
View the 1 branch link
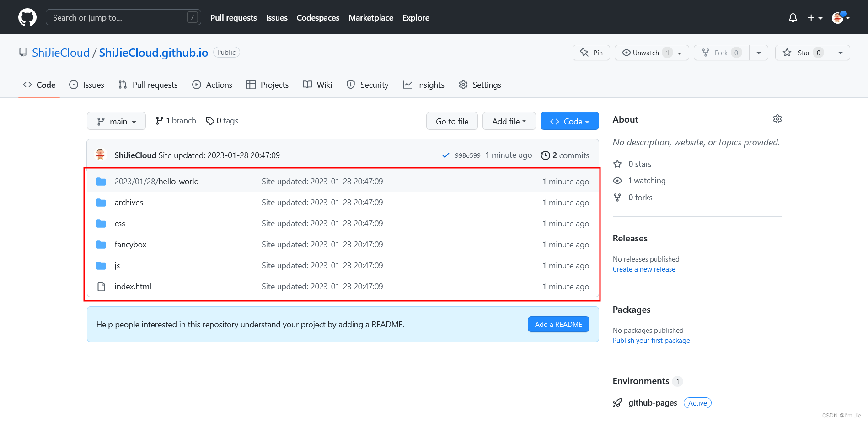tap(176, 121)
